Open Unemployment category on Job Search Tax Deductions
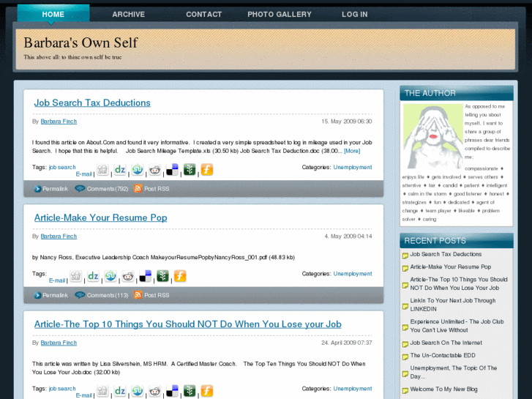Screen dimensions: 532x399 (353, 167)
